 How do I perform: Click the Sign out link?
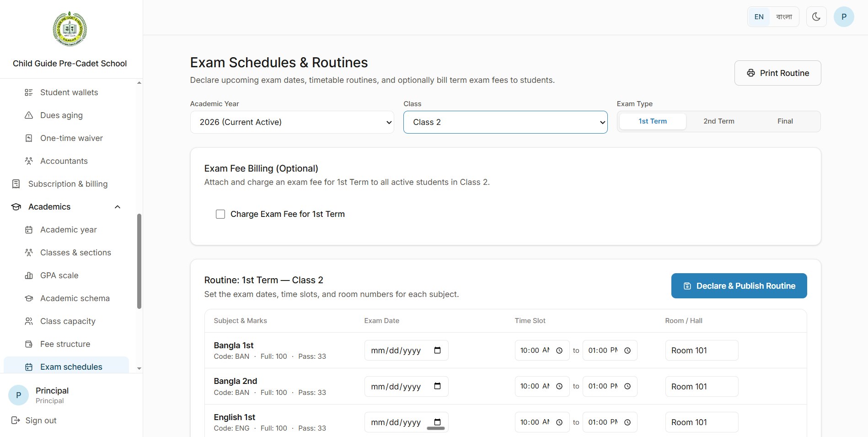point(34,420)
